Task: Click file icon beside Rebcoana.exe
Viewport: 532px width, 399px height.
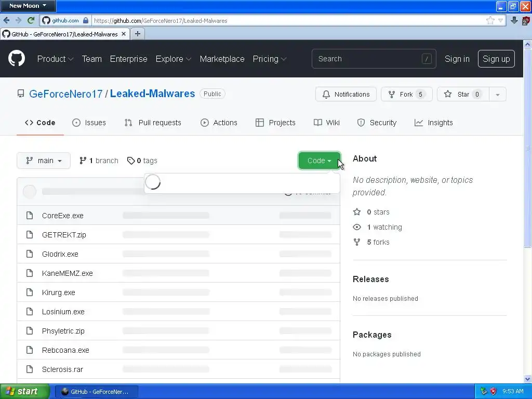Action: 30,350
